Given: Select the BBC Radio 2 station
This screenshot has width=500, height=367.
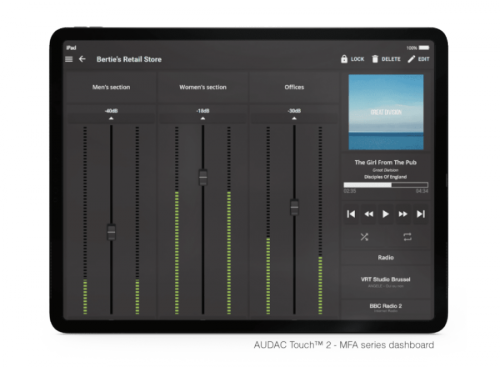Looking at the screenshot, I should click(x=386, y=308).
